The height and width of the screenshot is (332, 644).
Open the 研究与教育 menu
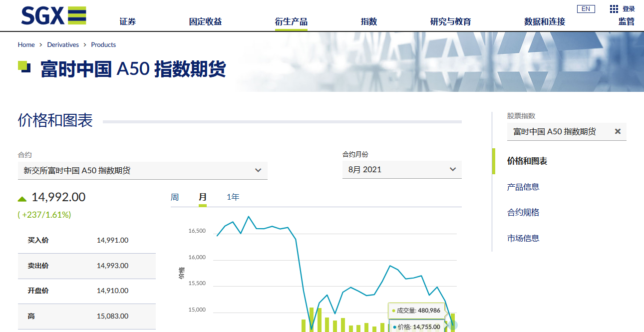point(450,21)
